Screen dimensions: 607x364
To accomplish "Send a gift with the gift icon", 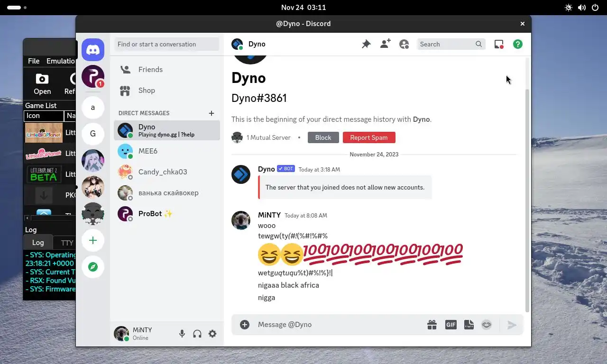I will coord(432,325).
